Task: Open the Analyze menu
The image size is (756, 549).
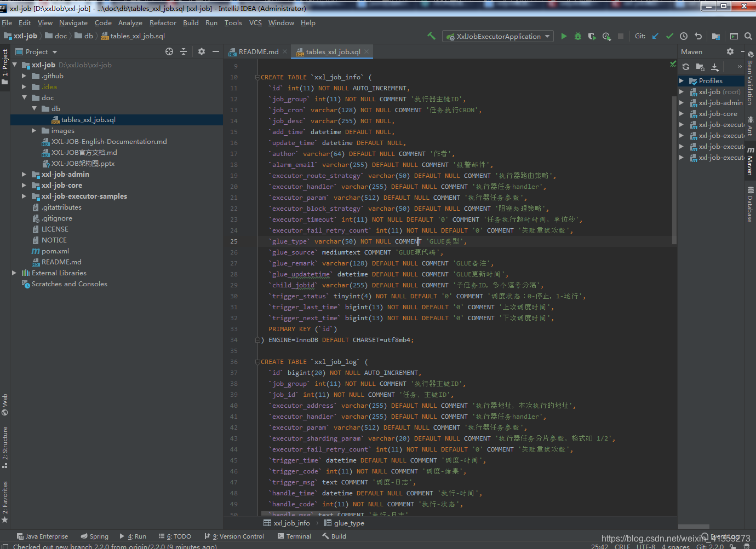Action: (x=130, y=23)
